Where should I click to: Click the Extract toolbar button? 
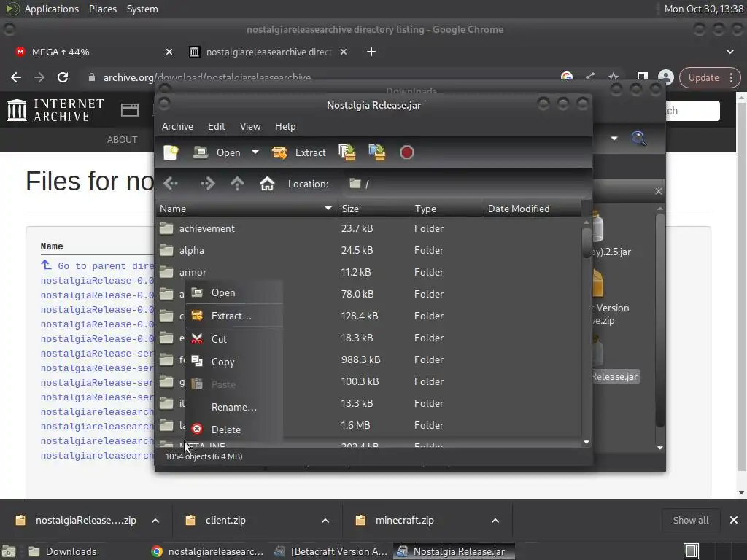point(298,152)
